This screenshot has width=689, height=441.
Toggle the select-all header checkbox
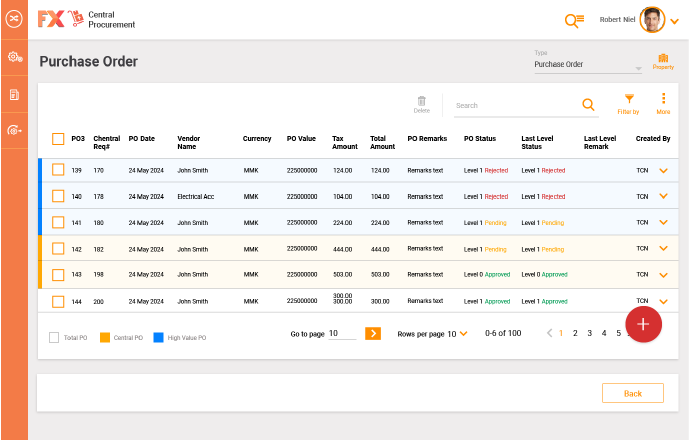[x=58, y=139]
